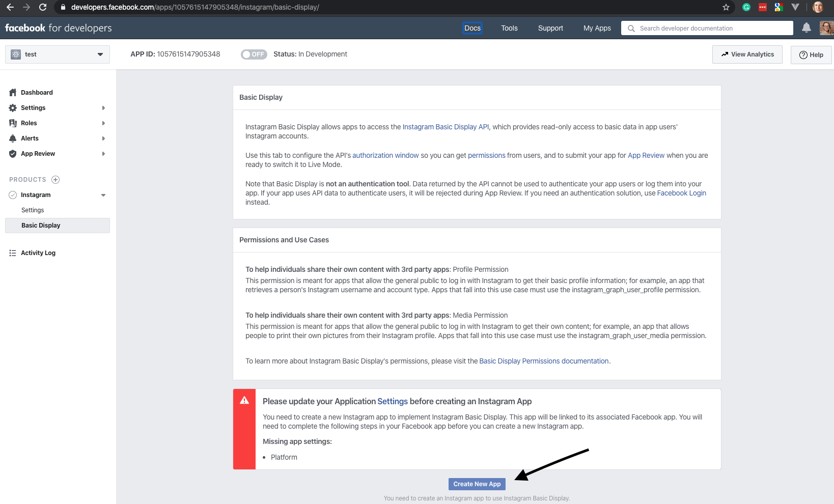Image resolution: width=834 pixels, height=504 pixels.
Task: Open the red extension icon in toolbar
Action: [763, 7]
